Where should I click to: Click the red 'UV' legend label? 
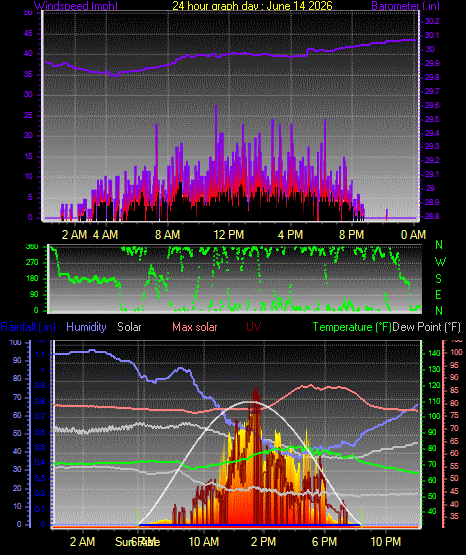click(253, 327)
